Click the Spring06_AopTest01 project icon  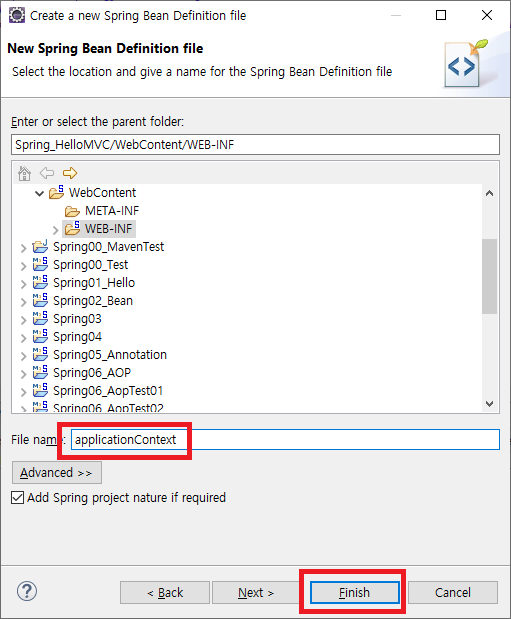[x=40, y=390]
